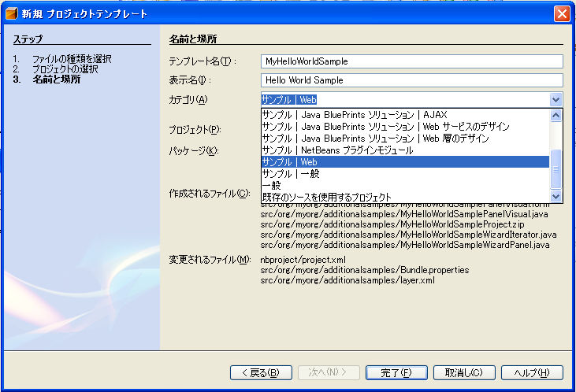
Task: Click MyHelloWorldSampleWizardIterator.java file path
Action: click(408, 235)
